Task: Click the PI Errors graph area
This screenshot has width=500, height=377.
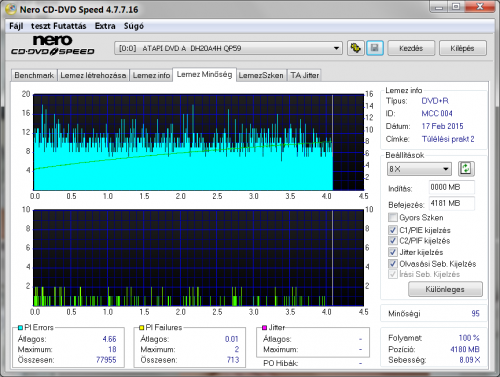Action: tap(198, 142)
